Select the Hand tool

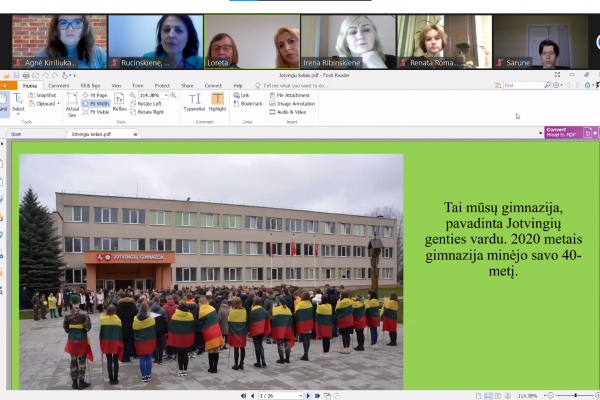(x=4, y=103)
